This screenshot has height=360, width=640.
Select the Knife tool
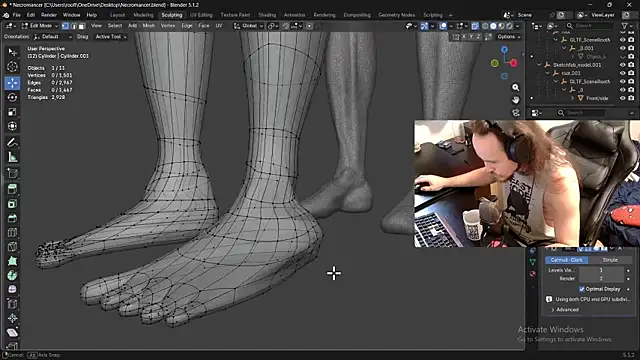[x=12, y=247]
